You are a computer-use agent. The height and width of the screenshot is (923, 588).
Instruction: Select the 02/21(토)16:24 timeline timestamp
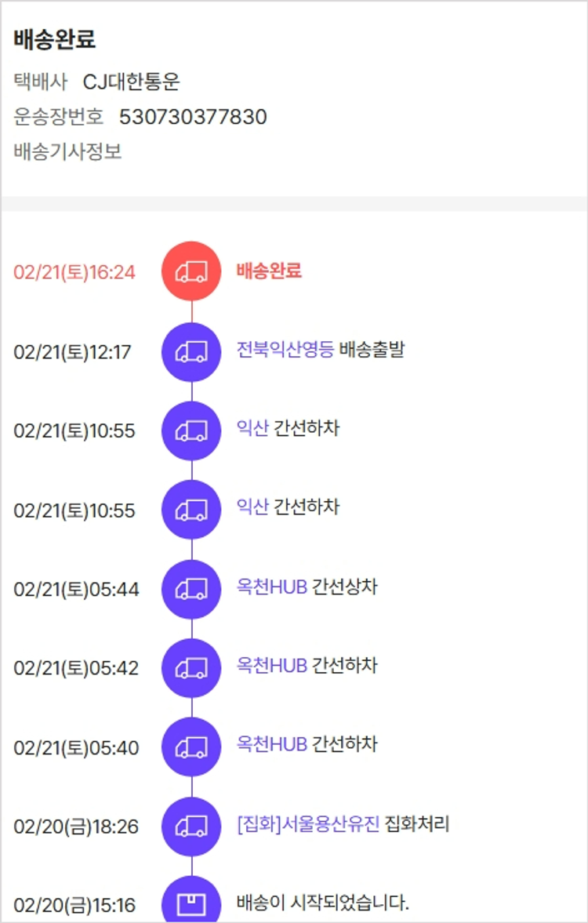(74, 272)
